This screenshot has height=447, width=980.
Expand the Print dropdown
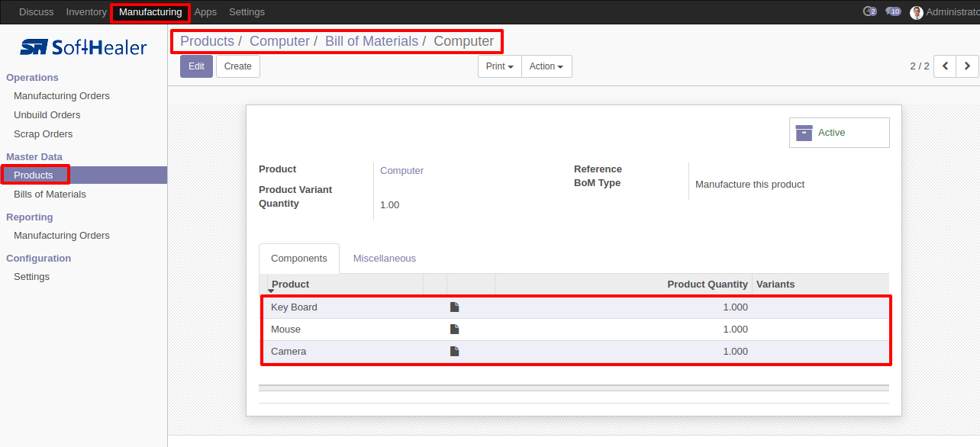click(500, 66)
